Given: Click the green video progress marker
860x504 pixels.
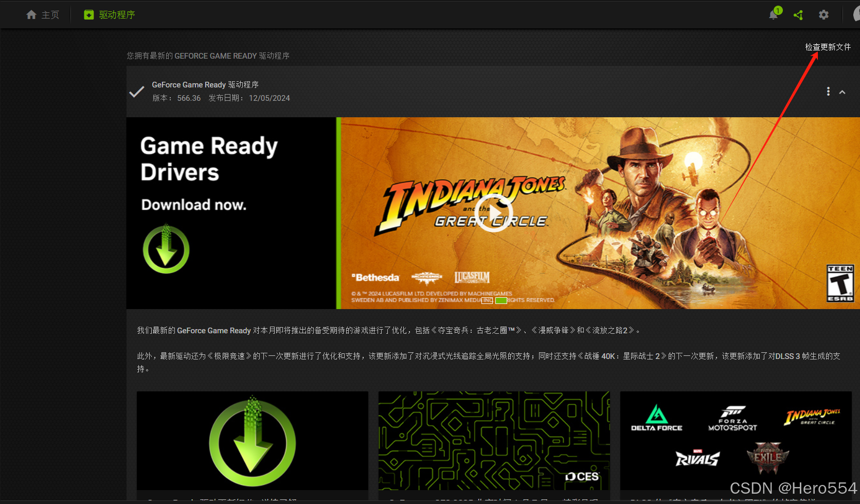Looking at the screenshot, I should 500,300.
